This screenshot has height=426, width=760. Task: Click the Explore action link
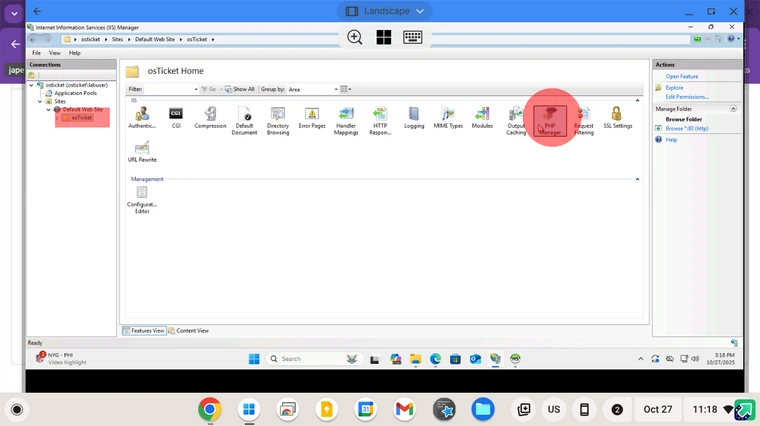click(x=674, y=88)
